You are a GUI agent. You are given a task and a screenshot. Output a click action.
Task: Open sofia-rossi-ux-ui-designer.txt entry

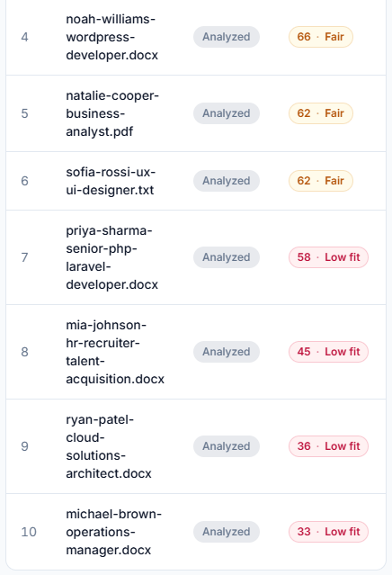tap(111, 181)
